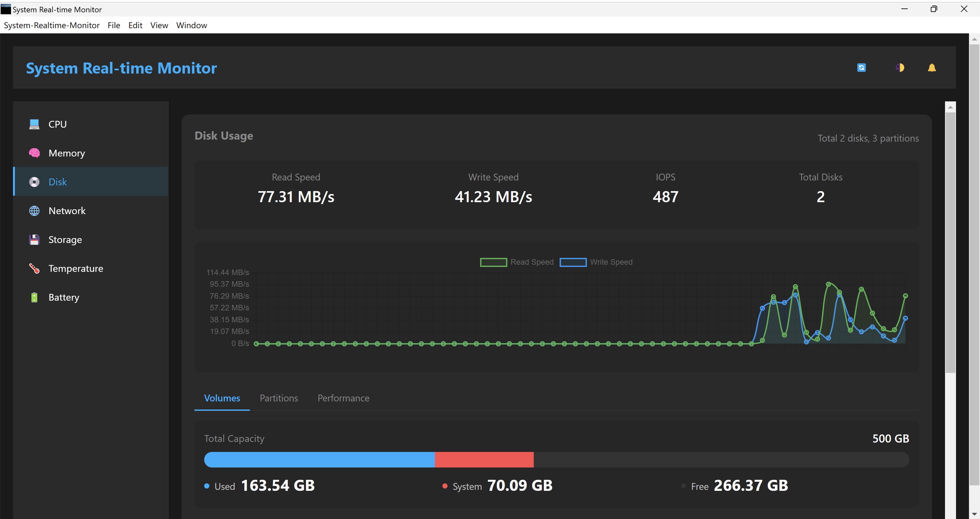Switch to the Partitions tab
This screenshot has height=519, width=980.
(x=279, y=398)
